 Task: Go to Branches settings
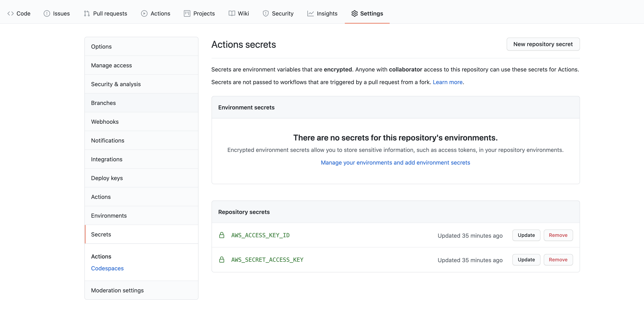(103, 103)
